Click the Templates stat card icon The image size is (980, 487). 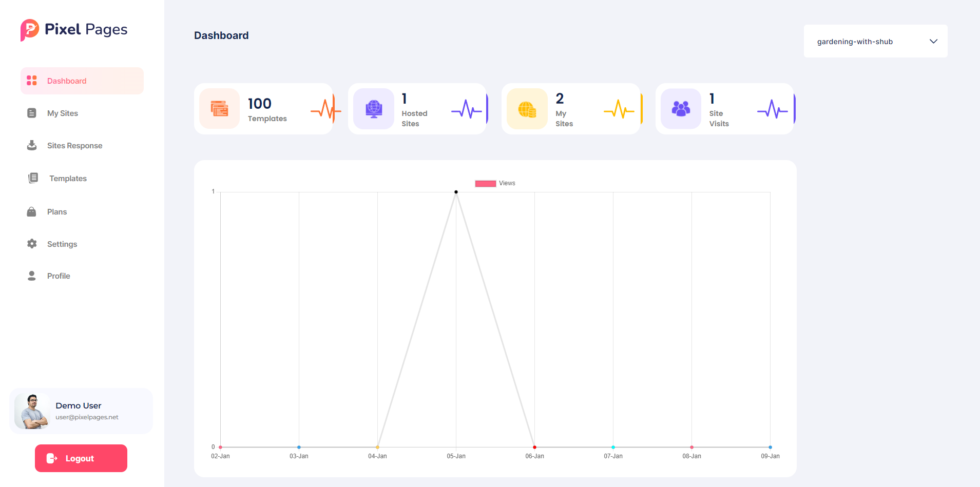219,109
